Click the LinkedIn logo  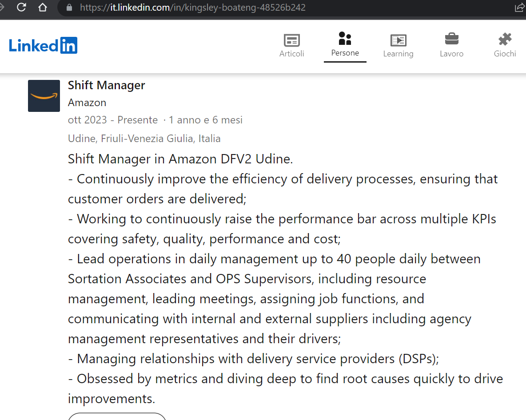(43, 45)
